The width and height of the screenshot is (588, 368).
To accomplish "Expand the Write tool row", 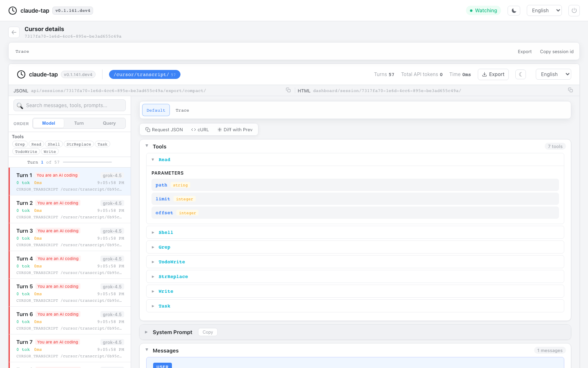I will click(x=355, y=291).
